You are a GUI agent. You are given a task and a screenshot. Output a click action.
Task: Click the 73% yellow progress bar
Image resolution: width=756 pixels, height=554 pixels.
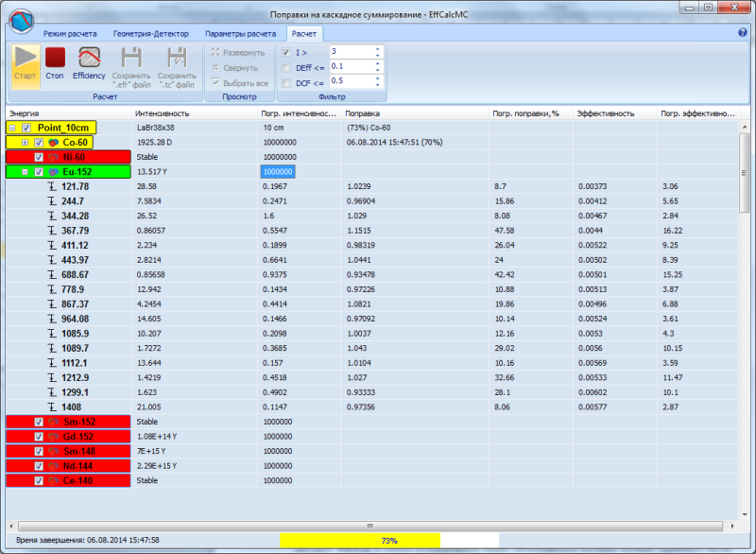pyautogui.click(x=359, y=540)
